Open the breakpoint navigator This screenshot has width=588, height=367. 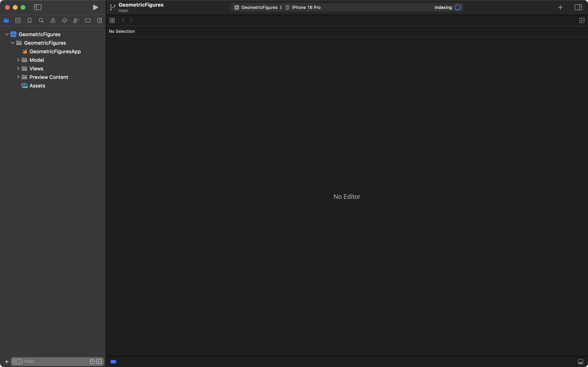click(88, 21)
